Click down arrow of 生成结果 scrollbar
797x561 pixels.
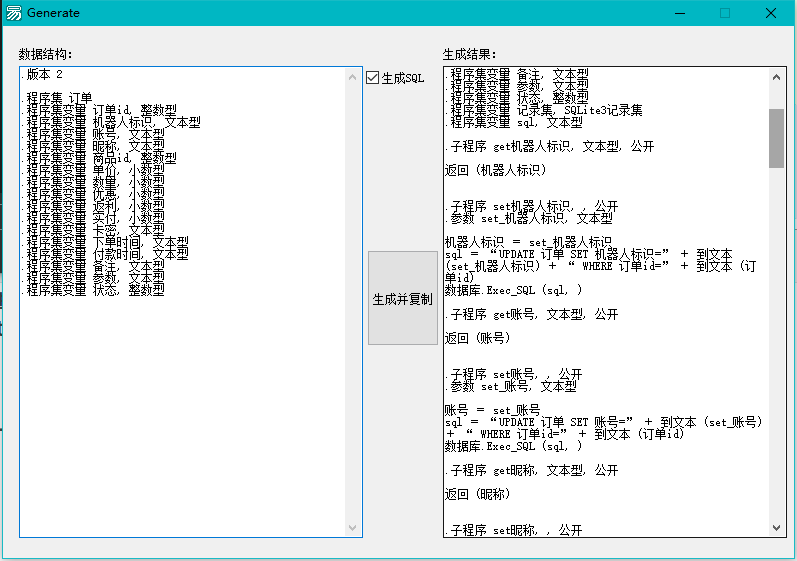coord(777,528)
